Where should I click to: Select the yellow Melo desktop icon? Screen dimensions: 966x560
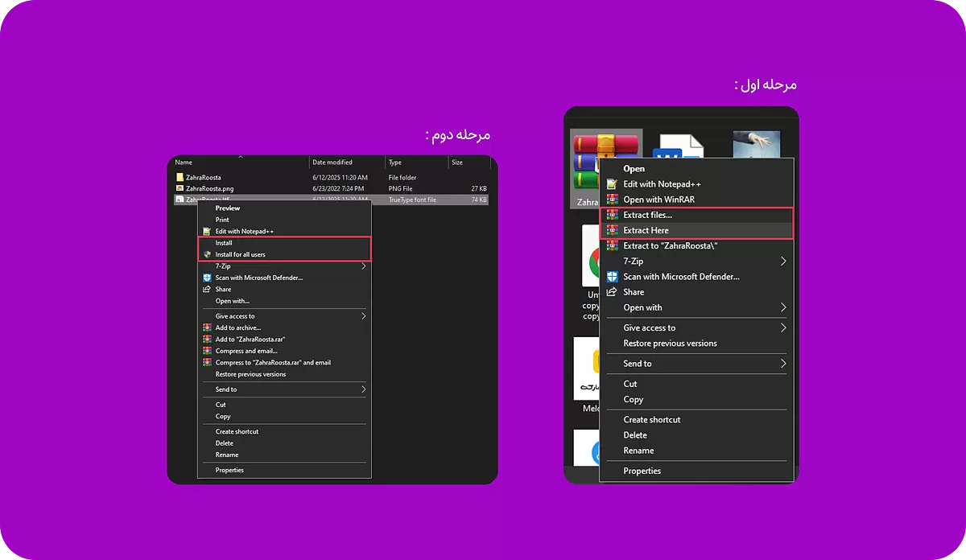587,369
